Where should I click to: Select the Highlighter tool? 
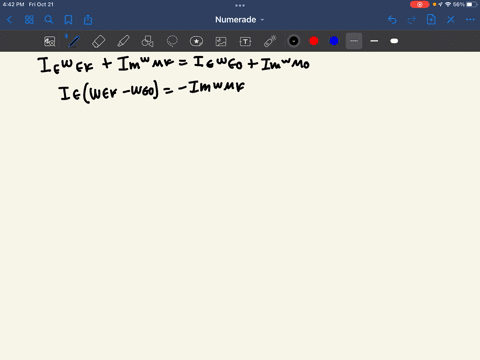coord(123,41)
